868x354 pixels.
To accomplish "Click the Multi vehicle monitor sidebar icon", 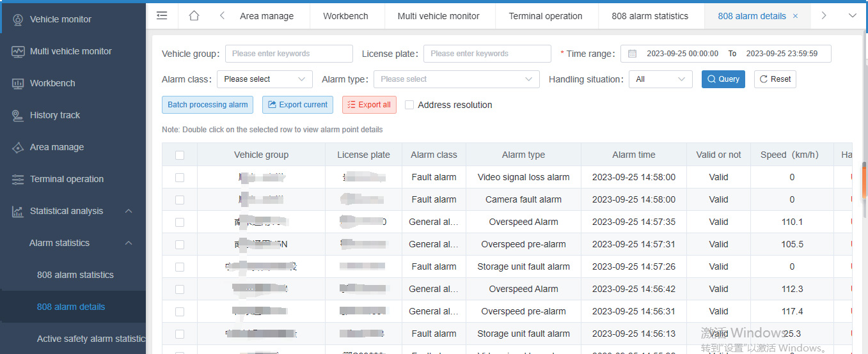I will pyautogui.click(x=18, y=51).
